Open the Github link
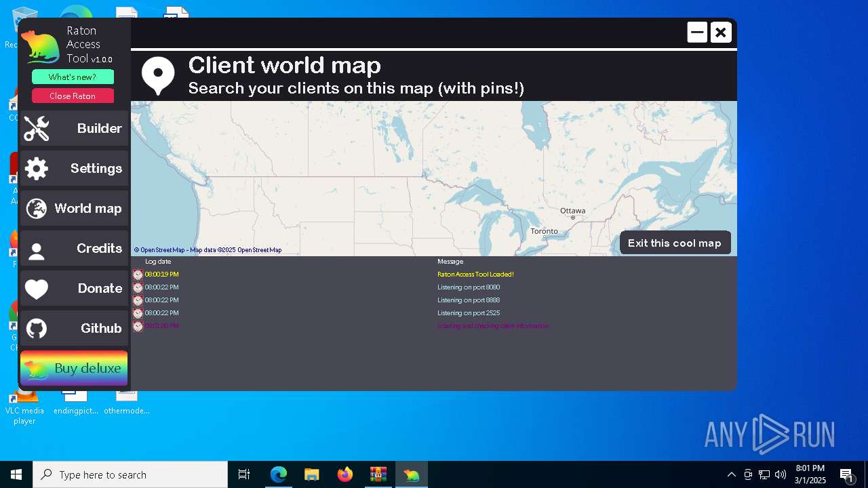 [x=74, y=329]
